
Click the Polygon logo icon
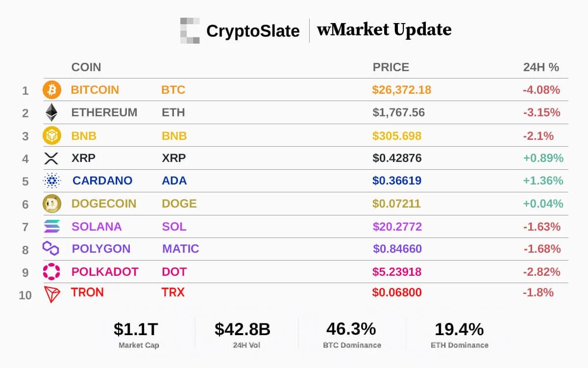click(51, 249)
